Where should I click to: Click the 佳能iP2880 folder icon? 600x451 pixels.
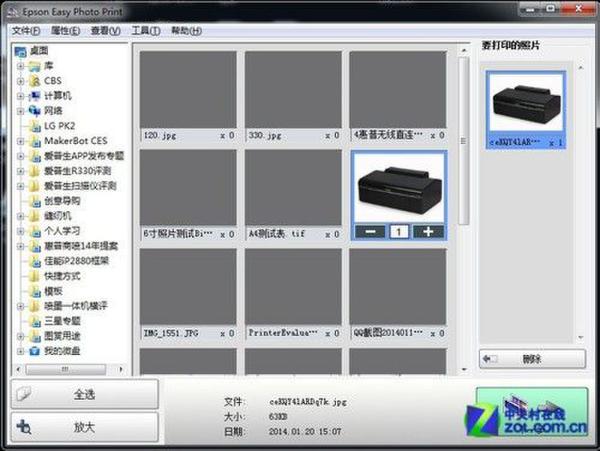35,261
